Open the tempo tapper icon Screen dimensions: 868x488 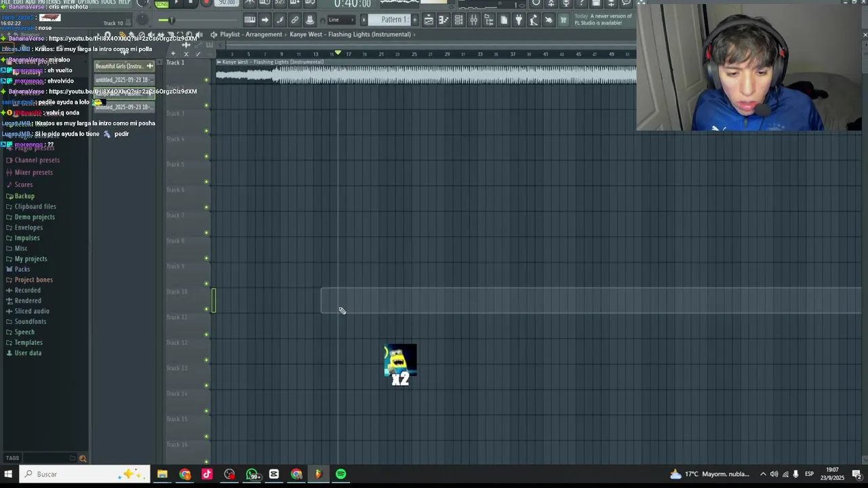click(534, 20)
